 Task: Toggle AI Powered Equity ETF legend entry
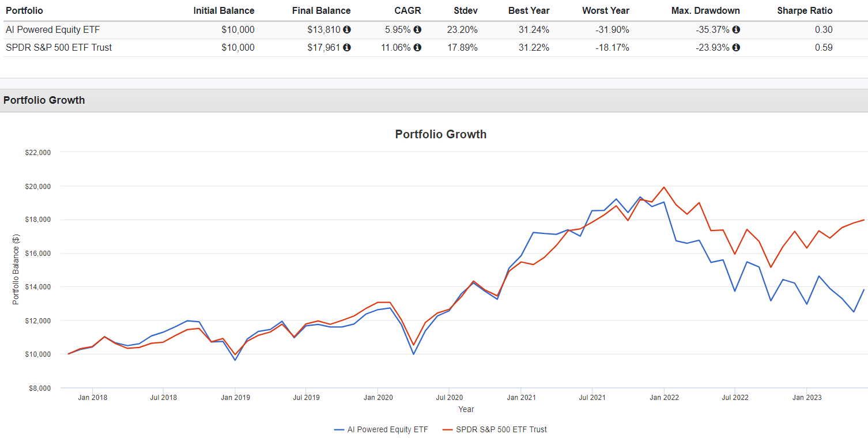click(381, 429)
